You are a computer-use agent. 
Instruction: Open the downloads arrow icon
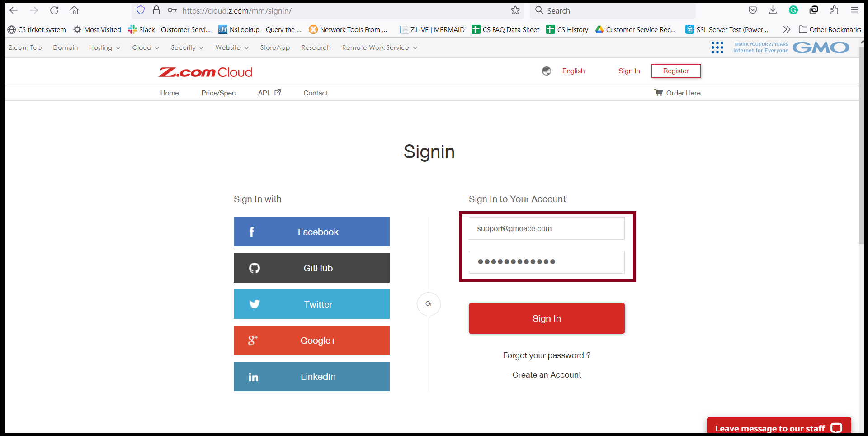(773, 10)
